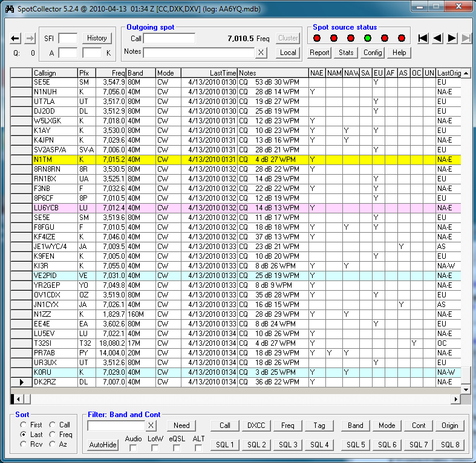The height and width of the screenshot is (463, 476).
Task: Click horizontal scroll right arrow
Action: click(x=455, y=400)
